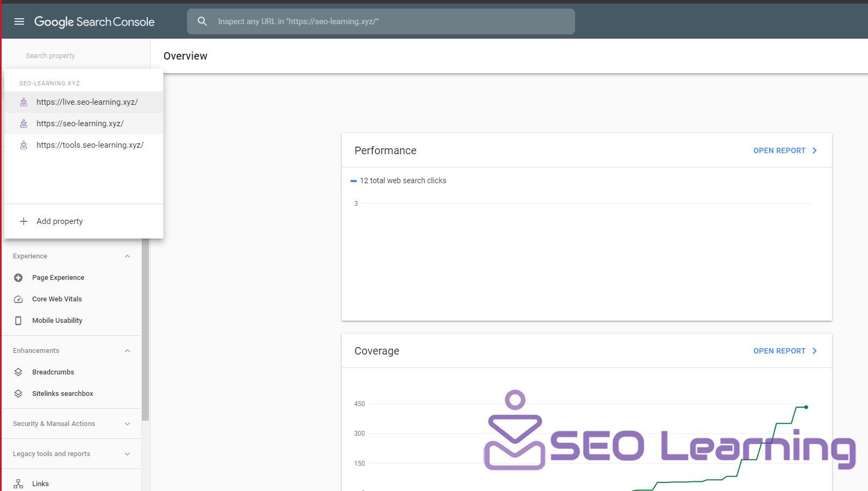Click the Page Experience icon
Viewport: 868px width, 491px height.
(x=18, y=278)
